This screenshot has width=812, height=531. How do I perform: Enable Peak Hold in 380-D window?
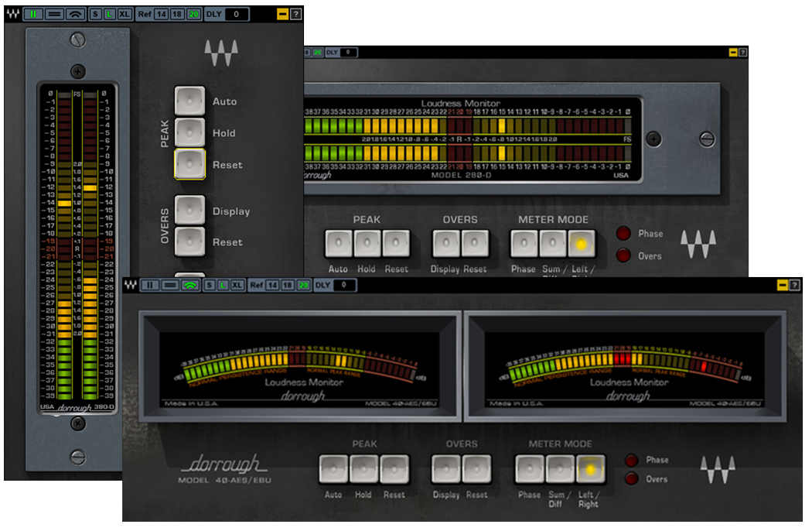click(189, 132)
